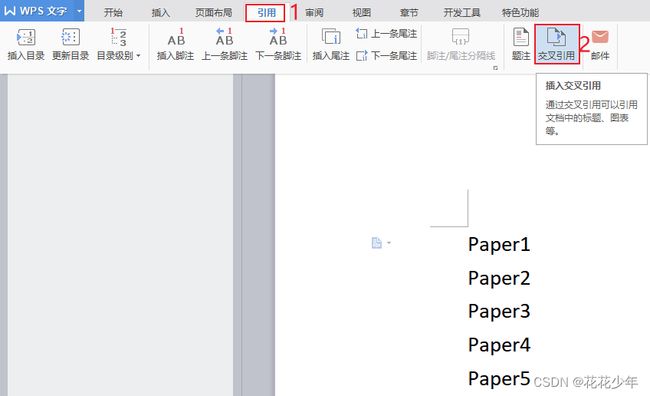Switch to the 章节 (Section) tab

pyautogui.click(x=409, y=12)
